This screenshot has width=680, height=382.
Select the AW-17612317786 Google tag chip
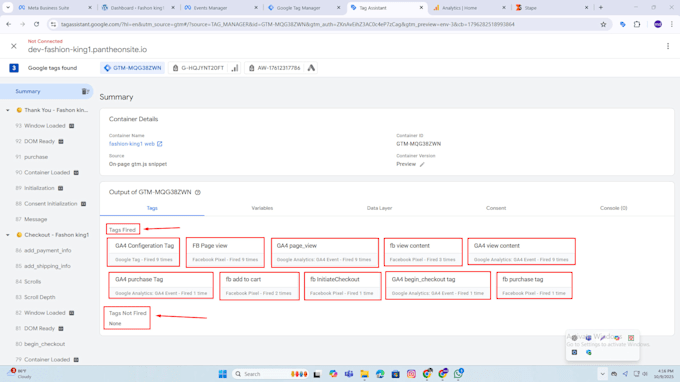coord(275,68)
